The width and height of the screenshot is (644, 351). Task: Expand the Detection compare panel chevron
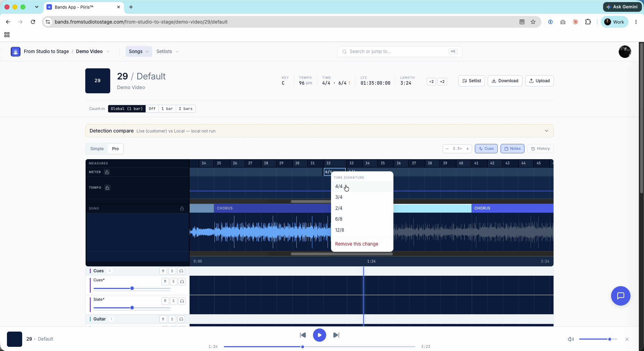point(547,131)
